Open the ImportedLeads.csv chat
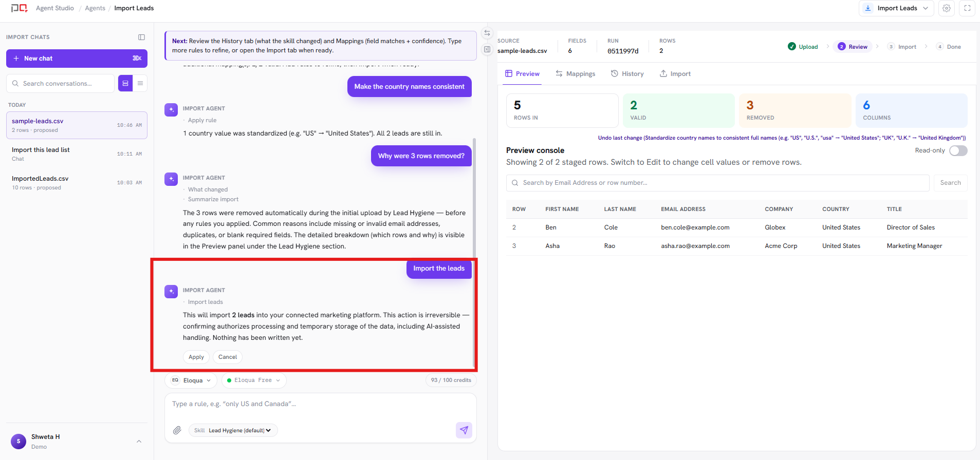 [77, 183]
